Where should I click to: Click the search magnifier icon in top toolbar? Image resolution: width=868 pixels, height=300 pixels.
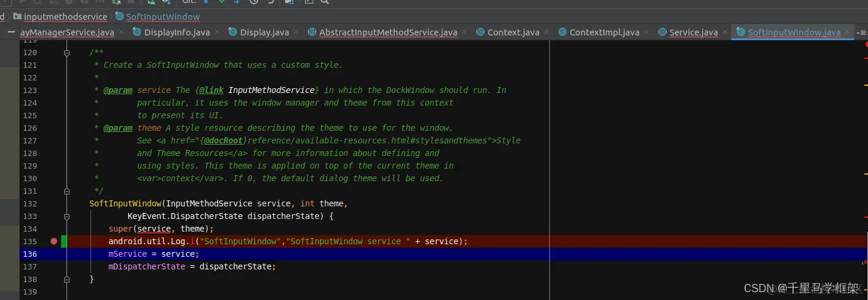[325, 2]
